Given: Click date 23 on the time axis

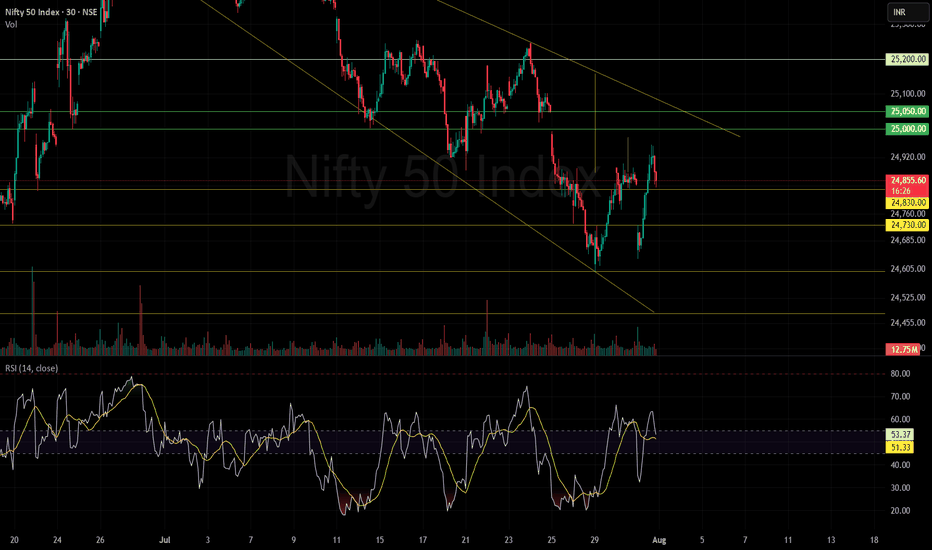Looking at the screenshot, I should (x=508, y=540).
